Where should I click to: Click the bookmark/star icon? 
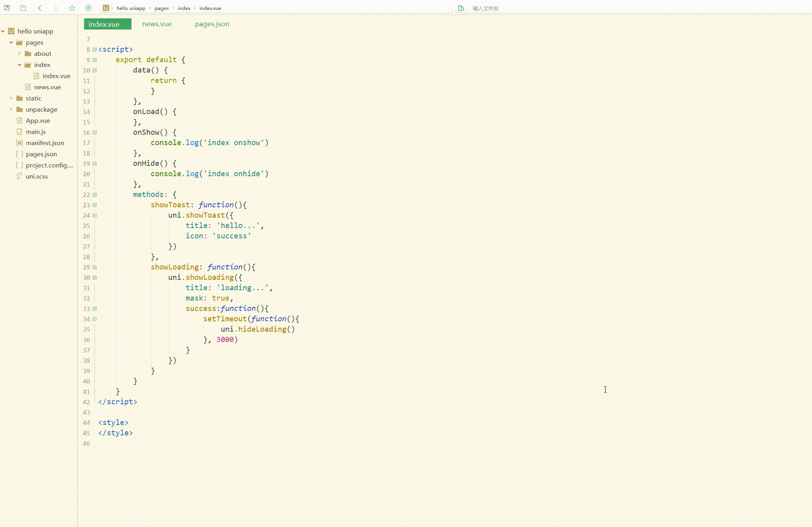coord(72,8)
